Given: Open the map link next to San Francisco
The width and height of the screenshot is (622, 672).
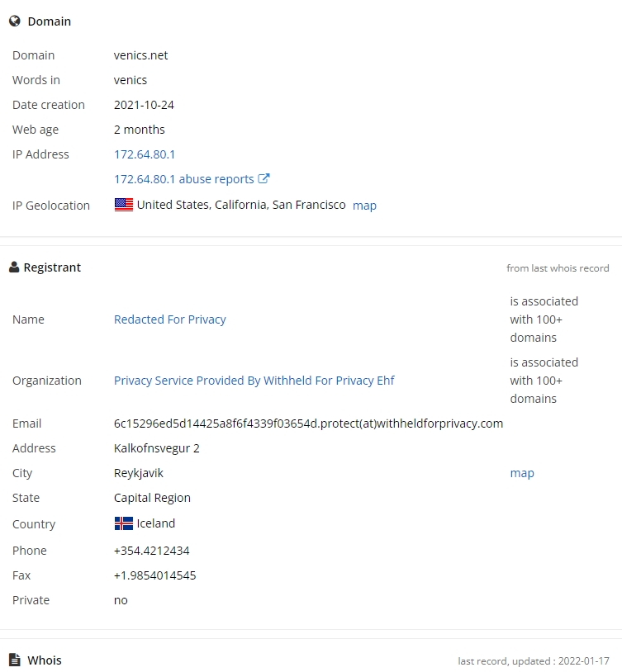Looking at the screenshot, I should pos(364,206).
